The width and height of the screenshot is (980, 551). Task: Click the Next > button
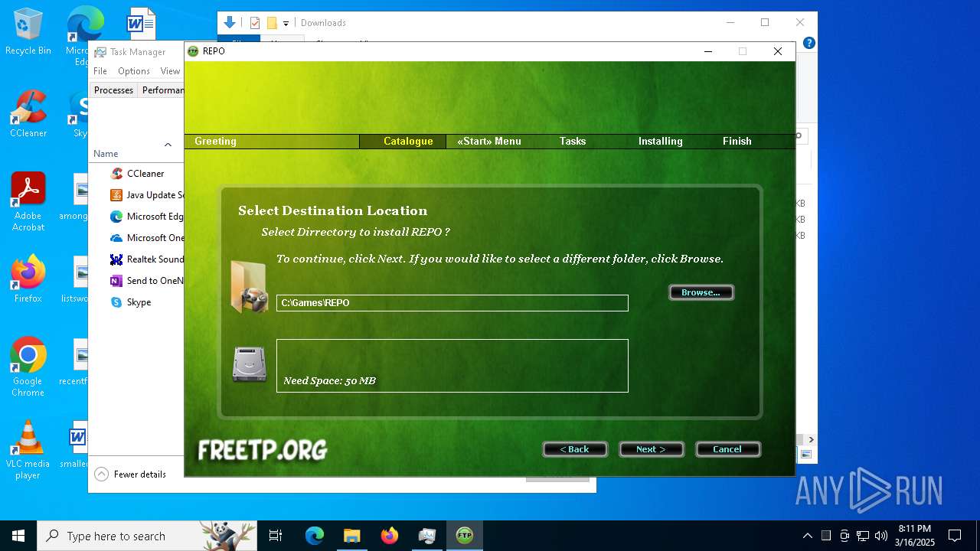tap(651, 449)
